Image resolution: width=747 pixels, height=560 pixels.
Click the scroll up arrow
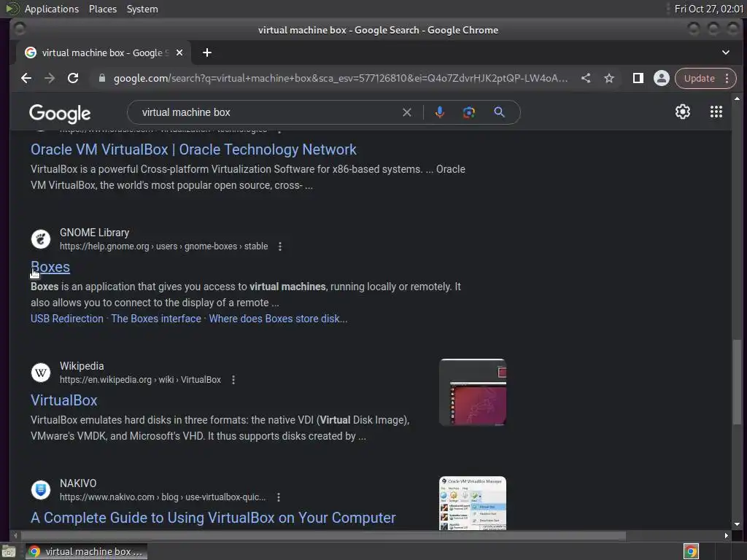click(x=737, y=98)
